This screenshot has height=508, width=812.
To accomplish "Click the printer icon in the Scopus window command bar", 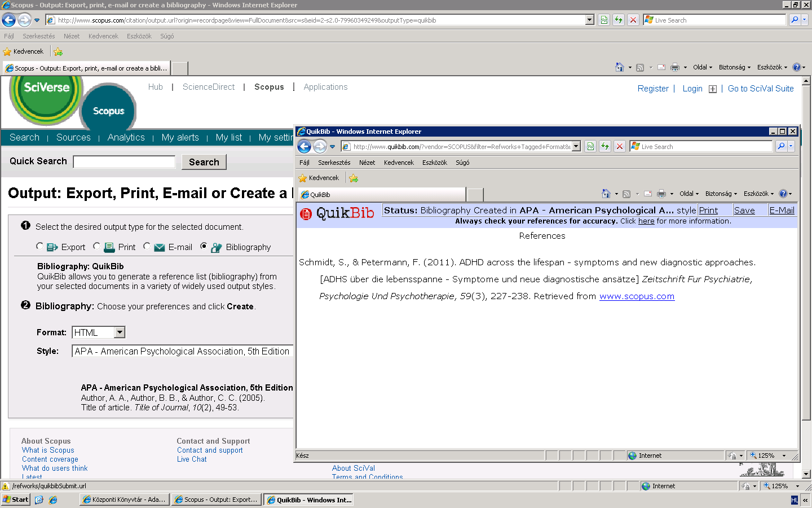I will coord(675,67).
